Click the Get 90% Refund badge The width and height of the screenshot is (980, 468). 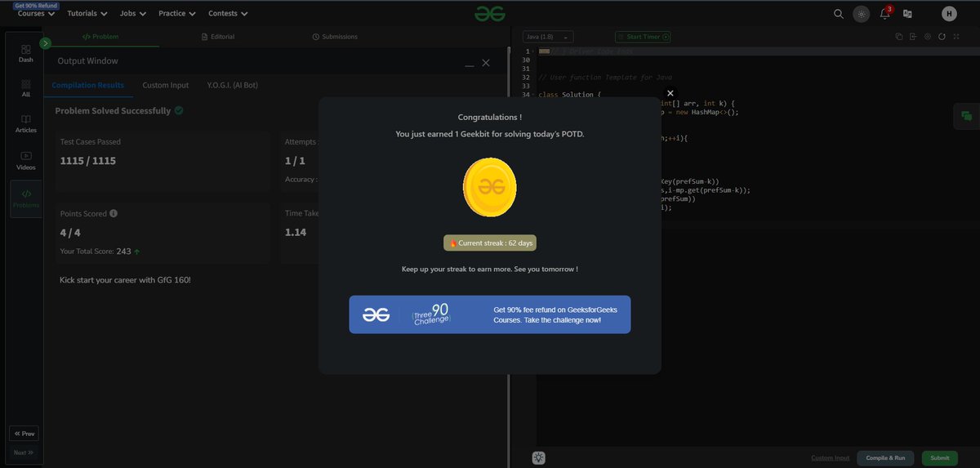tap(36, 5)
